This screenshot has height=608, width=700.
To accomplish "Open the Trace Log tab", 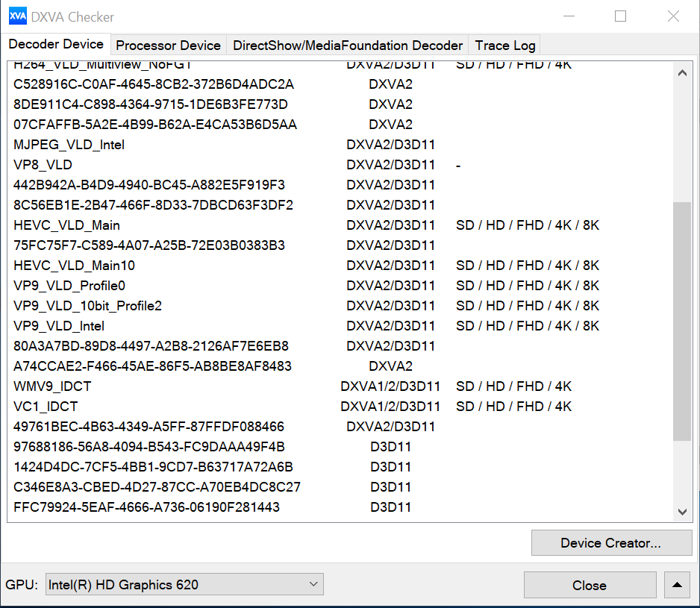I will coord(505,46).
